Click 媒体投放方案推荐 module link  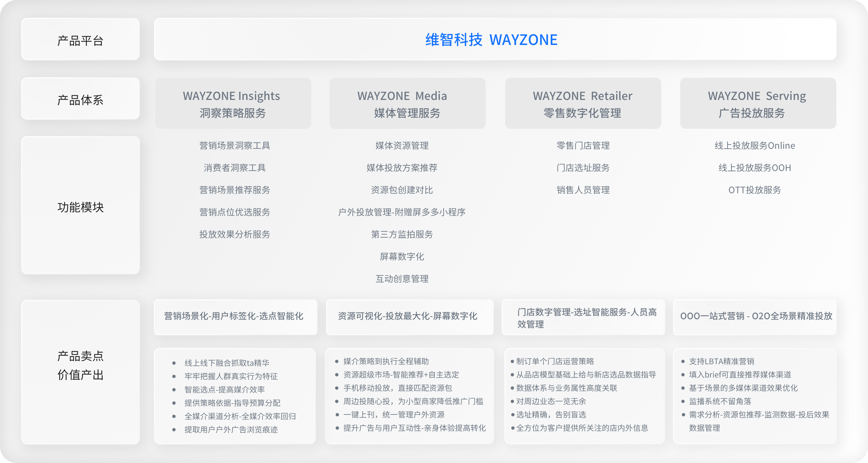pos(402,168)
